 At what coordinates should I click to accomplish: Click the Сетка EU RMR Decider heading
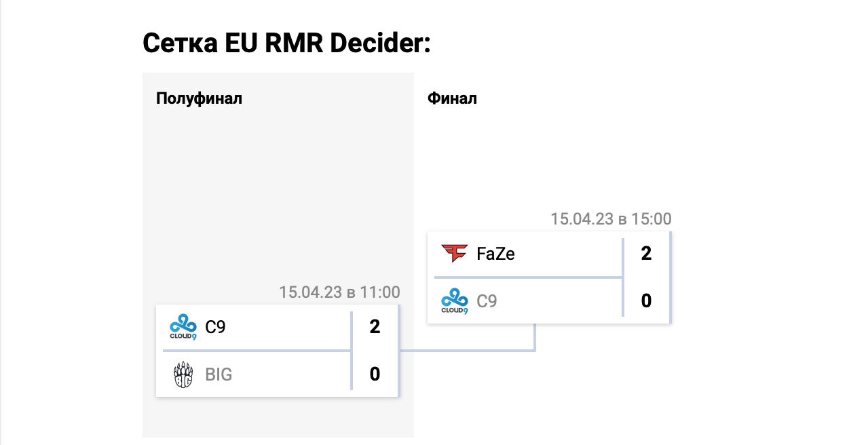[x=287, y=44]
